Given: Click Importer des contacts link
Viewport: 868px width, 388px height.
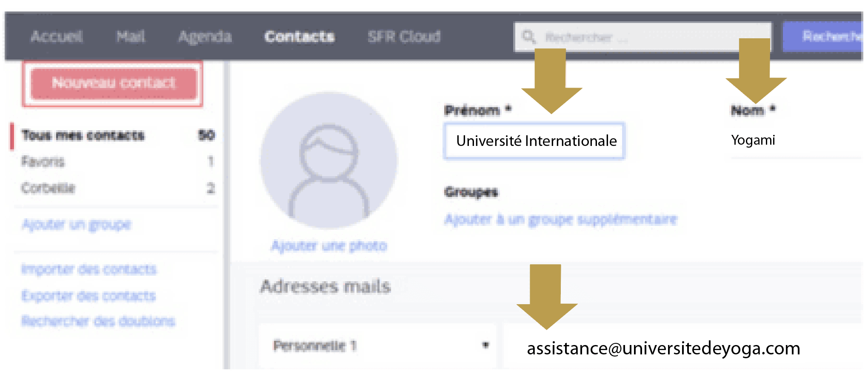Looking at the screenshot, I should point(89,269).
